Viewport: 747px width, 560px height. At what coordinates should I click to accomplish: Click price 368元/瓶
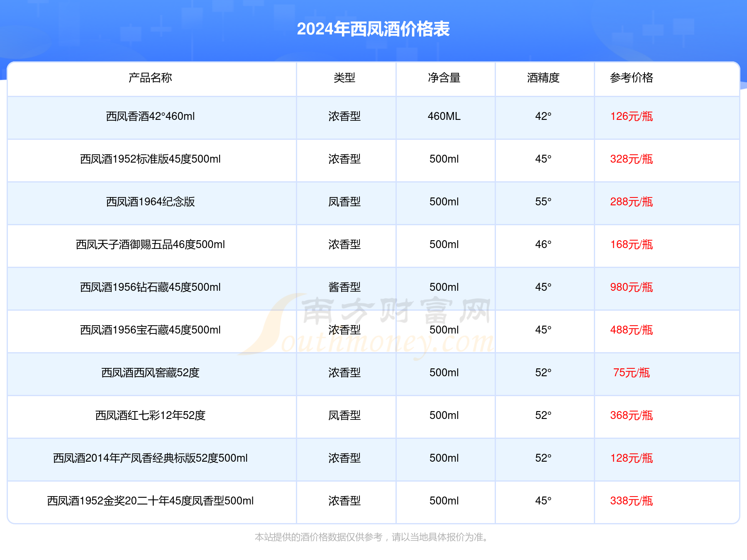tap(631, 415)
